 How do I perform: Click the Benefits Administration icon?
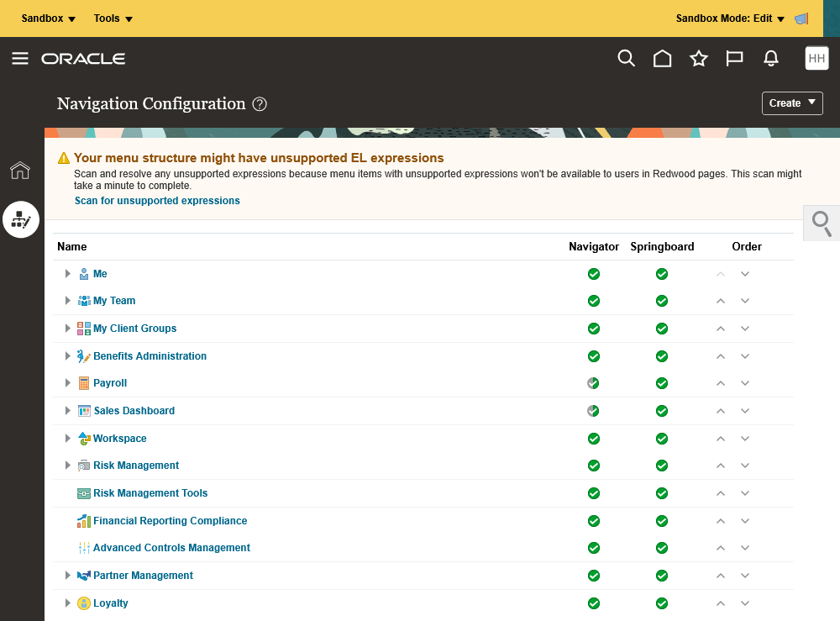[83, 356]
